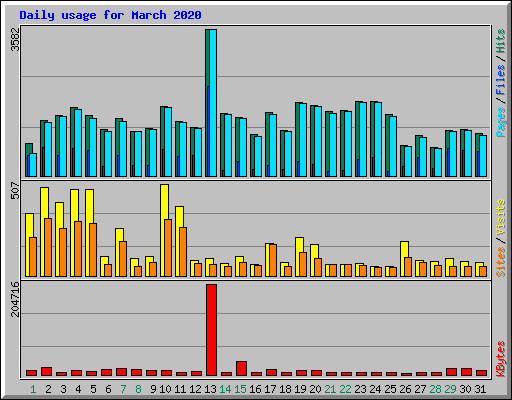
Task: Click the KBytes legend label
Action: pos(500,359)
